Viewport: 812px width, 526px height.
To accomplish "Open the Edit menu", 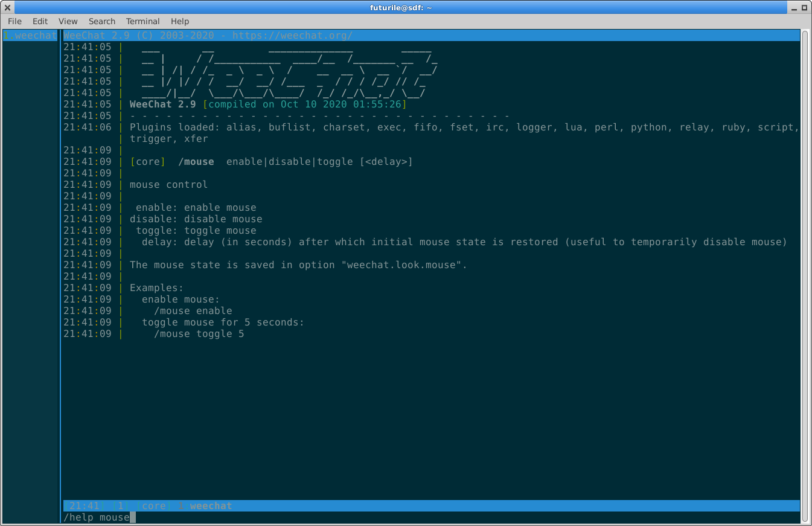I will point(40,21).
